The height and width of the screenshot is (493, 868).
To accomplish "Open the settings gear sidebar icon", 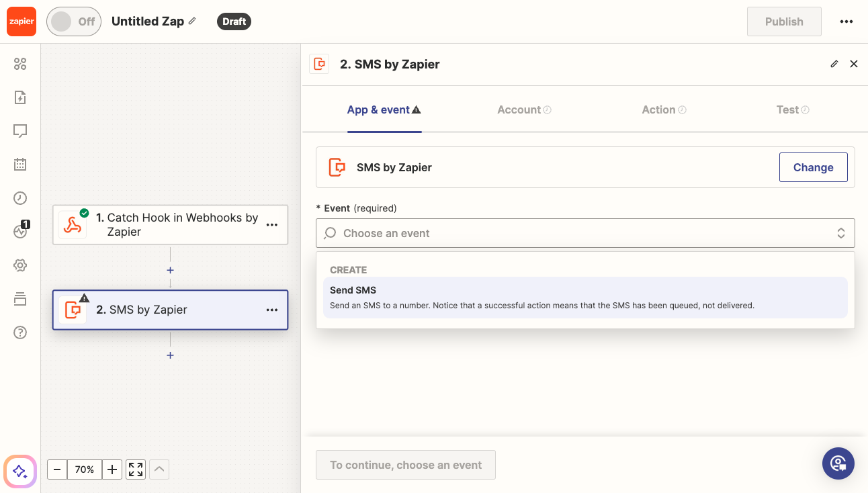I will [20, 265].
